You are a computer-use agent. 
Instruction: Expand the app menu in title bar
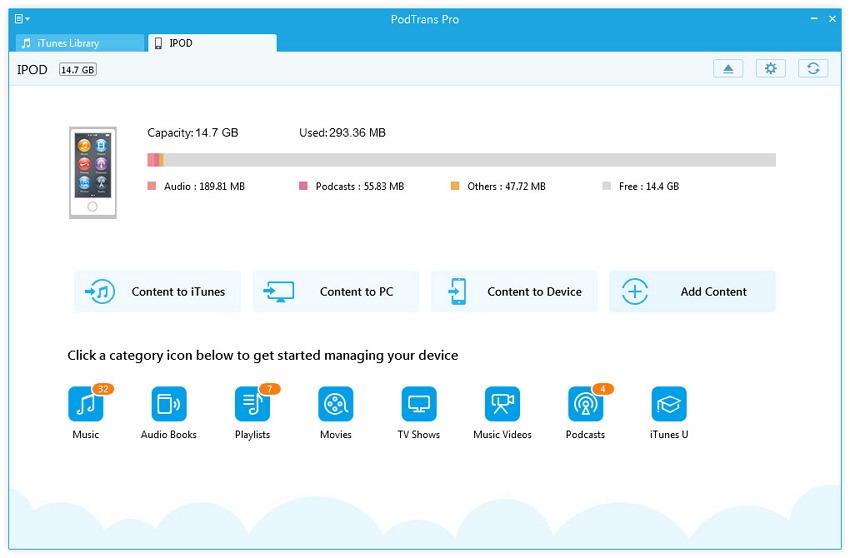tap(22, 19)
